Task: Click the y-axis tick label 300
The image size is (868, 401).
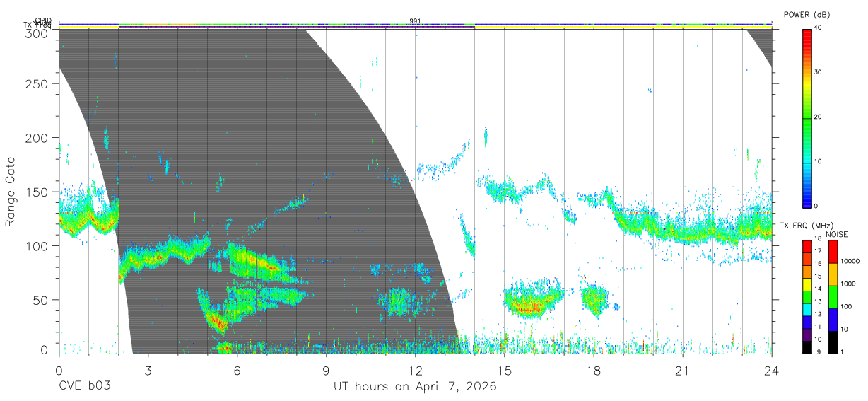Action: pyautogui.click(x=38, y=33)
